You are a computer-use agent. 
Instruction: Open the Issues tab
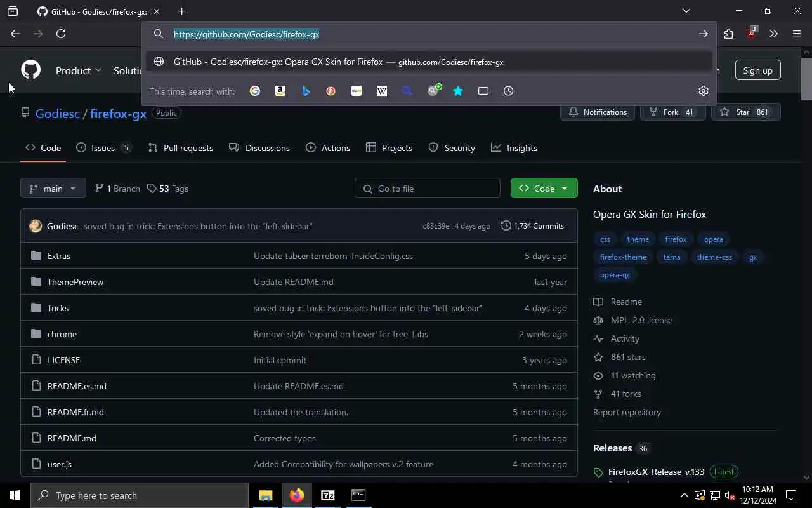(103, 148)
